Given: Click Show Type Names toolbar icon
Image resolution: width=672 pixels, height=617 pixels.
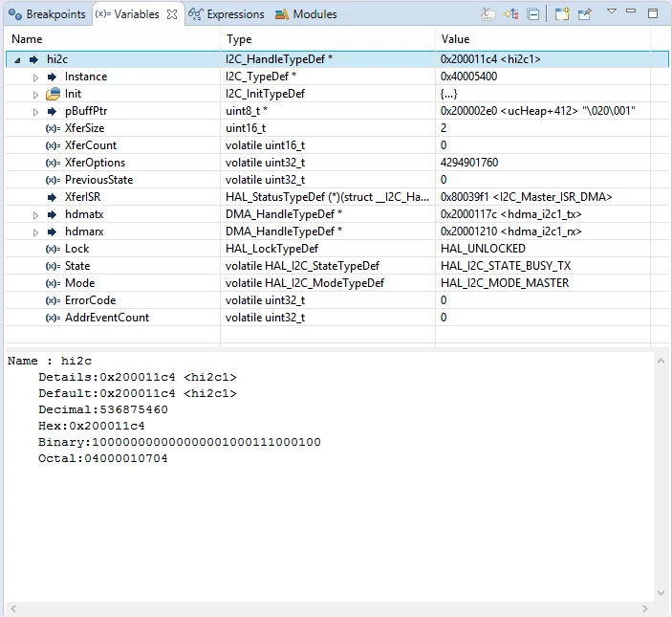Looking at the screenshot, I should point(488,14).
